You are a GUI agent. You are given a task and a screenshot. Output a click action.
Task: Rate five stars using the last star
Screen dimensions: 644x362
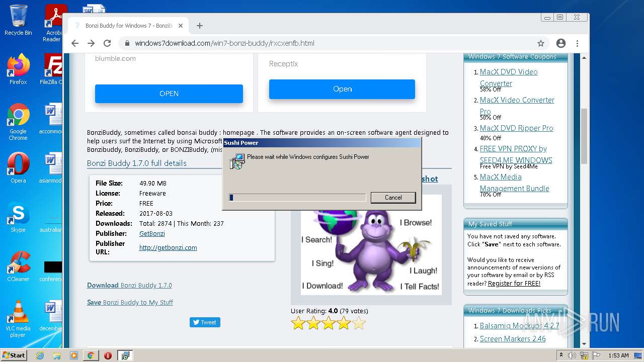(x=359, y=323)
